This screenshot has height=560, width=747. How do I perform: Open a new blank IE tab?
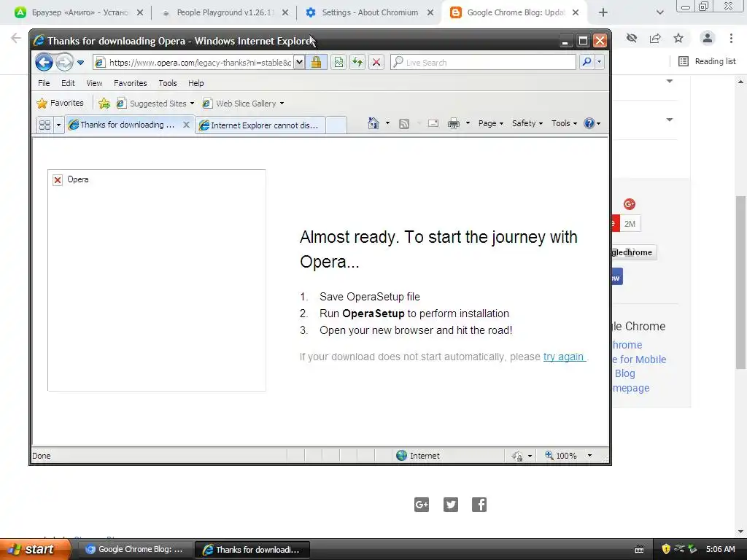[336, 125]
